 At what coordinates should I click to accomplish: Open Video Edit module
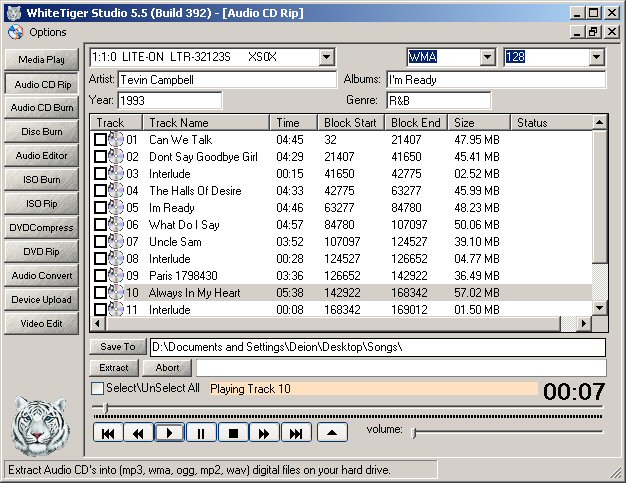tap(42, 323)
